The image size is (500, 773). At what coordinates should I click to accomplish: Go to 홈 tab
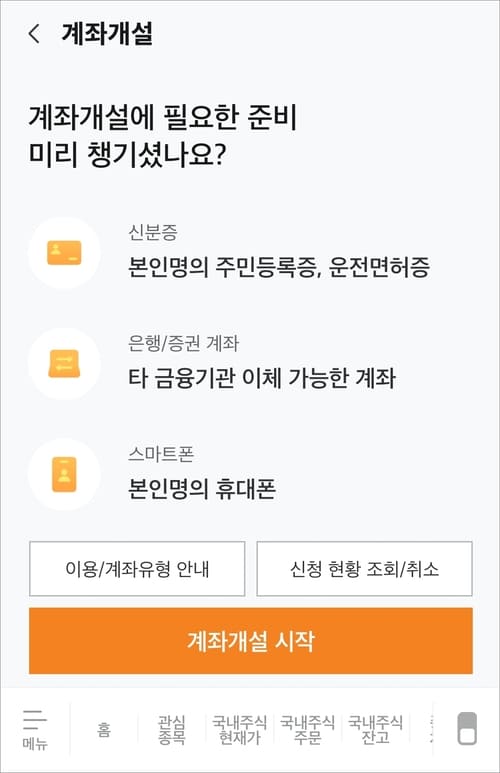pyautogui.click(x=104, y=730)
